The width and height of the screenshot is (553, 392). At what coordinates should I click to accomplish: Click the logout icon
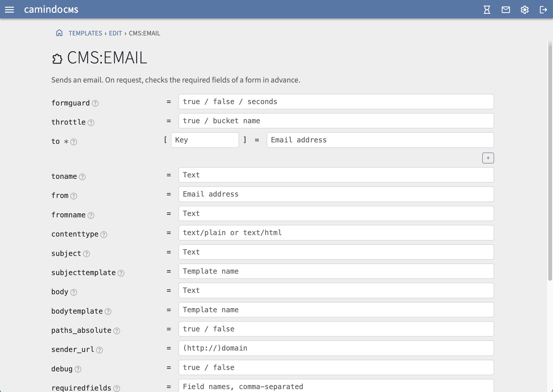tap(543, 10)
